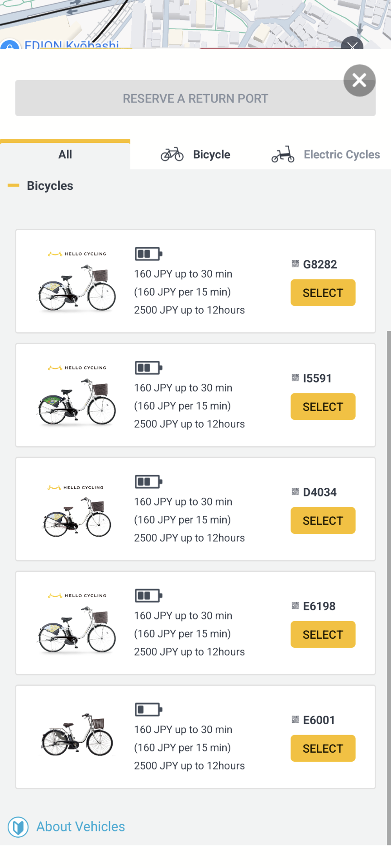The width and height of the screenshot is (391, 868).
Task: Click the beginner guide icon near About Vehicles
Action: click(x=18, y=827)
